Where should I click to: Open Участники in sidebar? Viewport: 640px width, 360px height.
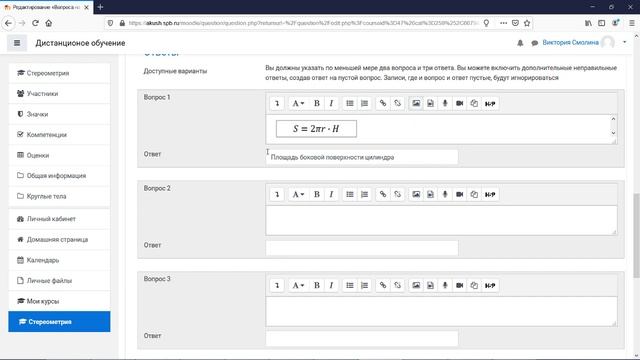tap(59, 93)
